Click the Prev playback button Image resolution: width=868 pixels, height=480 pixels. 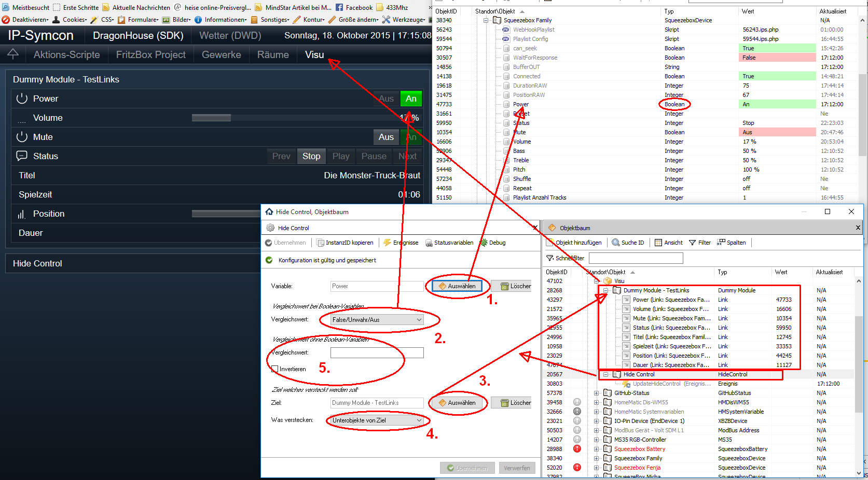tap(281, 156)
